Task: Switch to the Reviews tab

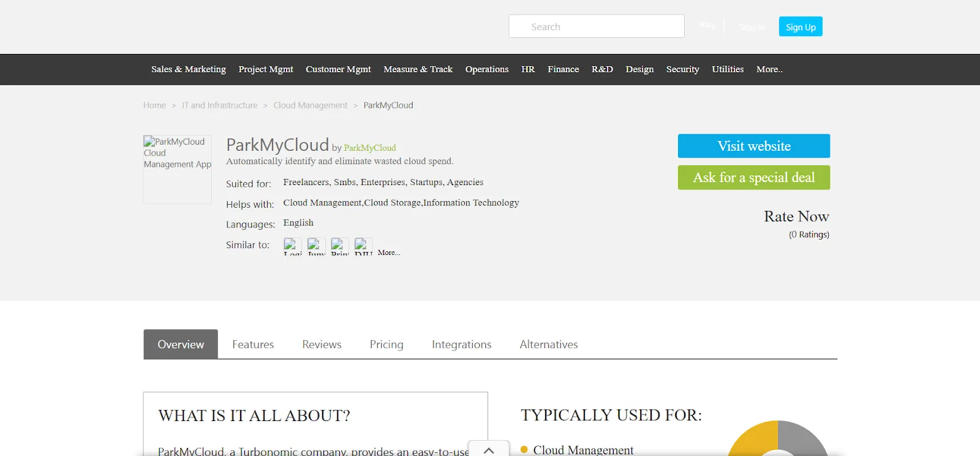Action: 322,344
